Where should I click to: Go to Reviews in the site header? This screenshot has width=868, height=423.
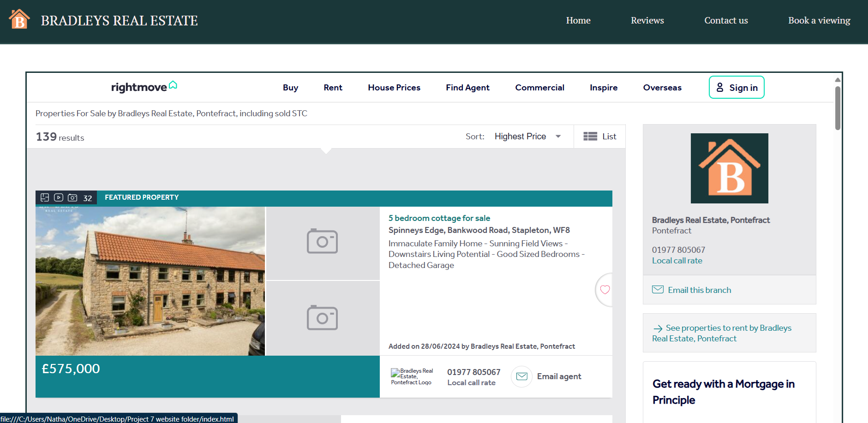[647, 20]
